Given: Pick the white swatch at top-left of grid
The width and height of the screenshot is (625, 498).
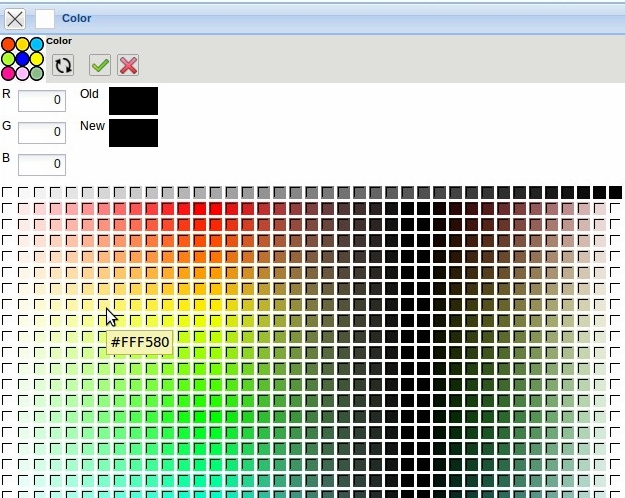Looking at the screenshot, I should coord(8,192).
